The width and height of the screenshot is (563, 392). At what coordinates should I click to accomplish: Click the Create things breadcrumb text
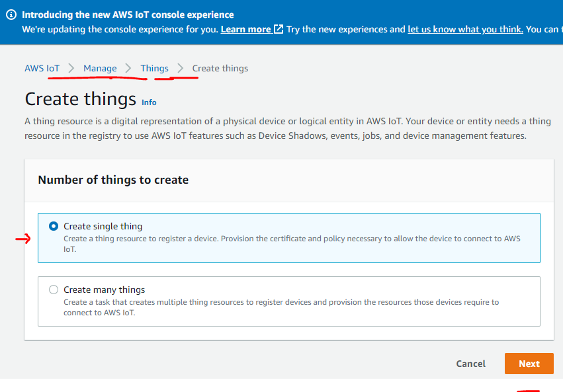pos(220,68)
